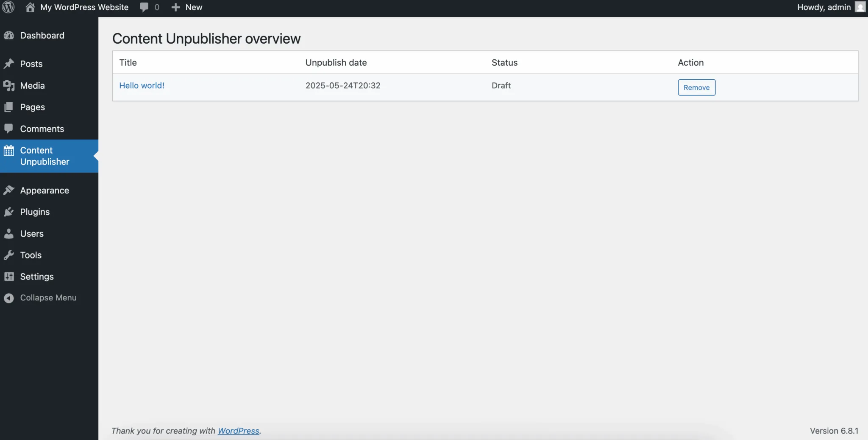Select the Content Unpublisher calendar icon
868x440 pixels.
pos(10,150)
